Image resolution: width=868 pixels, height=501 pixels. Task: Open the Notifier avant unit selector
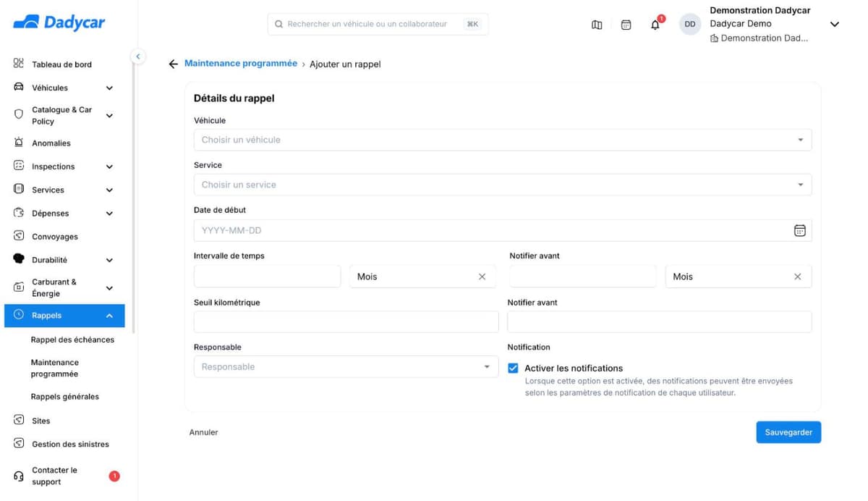click(739, 277)
